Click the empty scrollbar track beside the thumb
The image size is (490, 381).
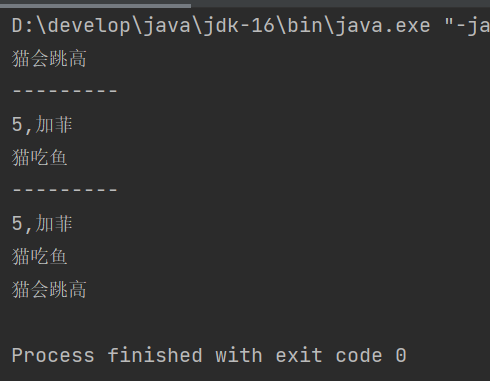(x=340, y=4)
